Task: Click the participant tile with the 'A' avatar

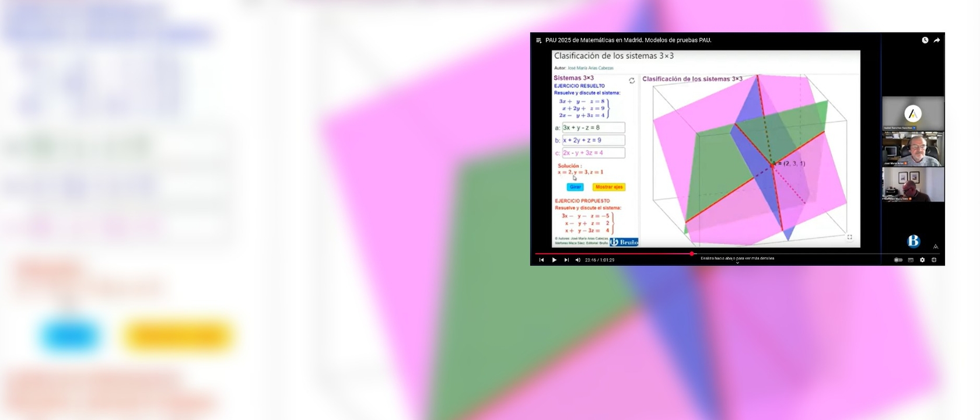Action: (913, 114)
